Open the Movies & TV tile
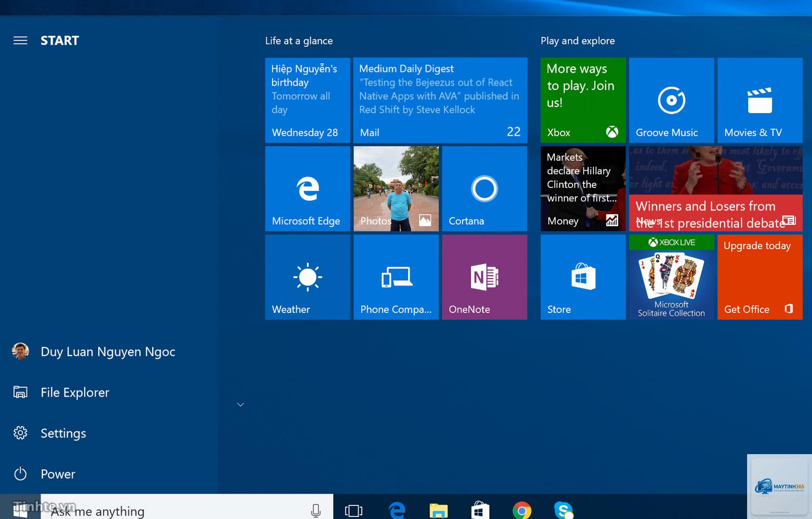This screenshot has width=812, height=519. (760, 100)
